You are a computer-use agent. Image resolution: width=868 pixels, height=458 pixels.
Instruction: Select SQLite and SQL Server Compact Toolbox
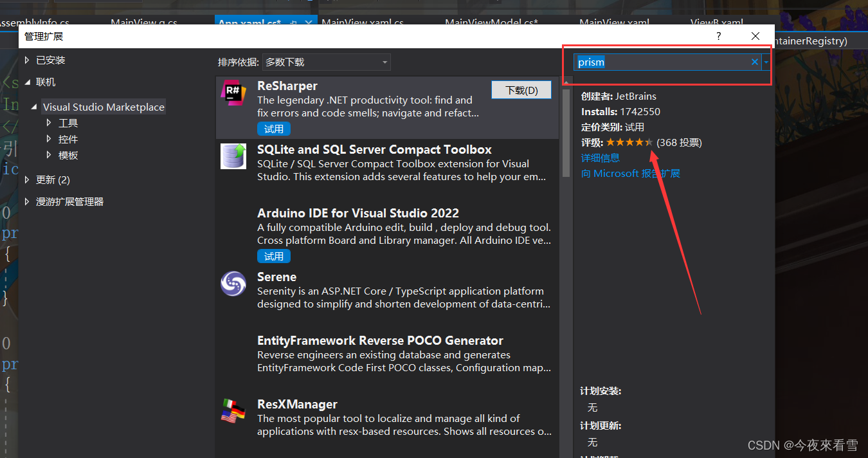coord(374,149)
